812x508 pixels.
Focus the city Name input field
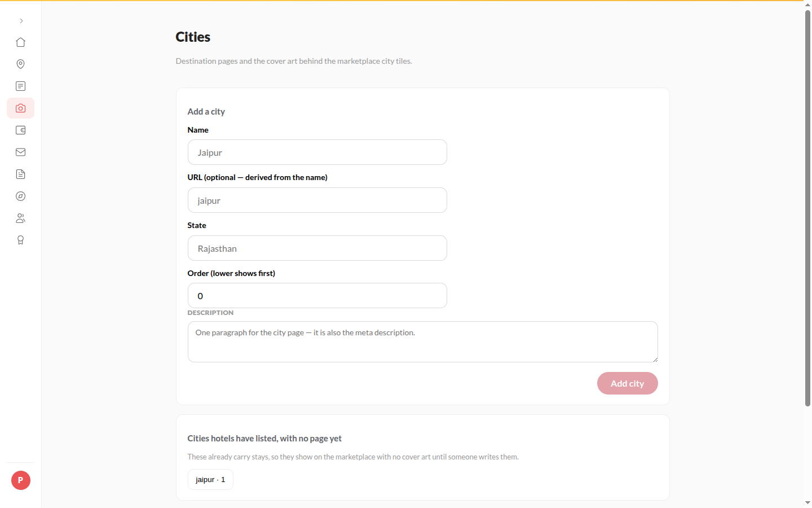[317, 152]
